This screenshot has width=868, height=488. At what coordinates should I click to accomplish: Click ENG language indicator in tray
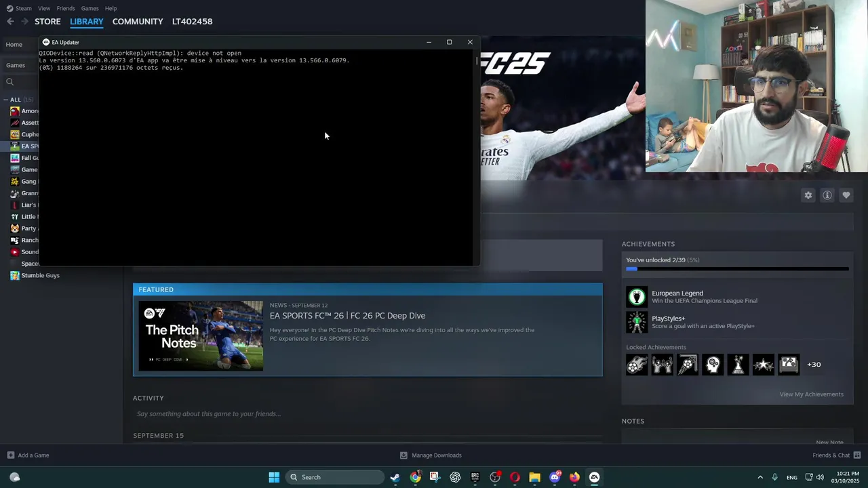pos(792,477)
